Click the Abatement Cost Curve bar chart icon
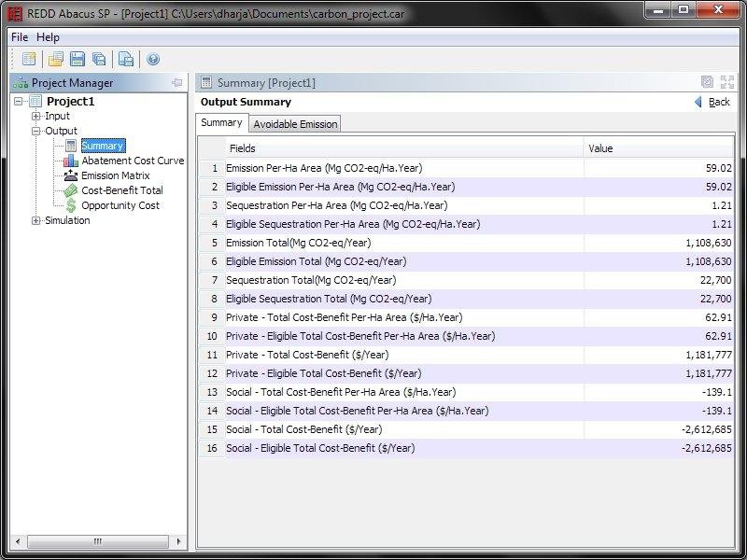The image size is (747, 560). (71, 161)
